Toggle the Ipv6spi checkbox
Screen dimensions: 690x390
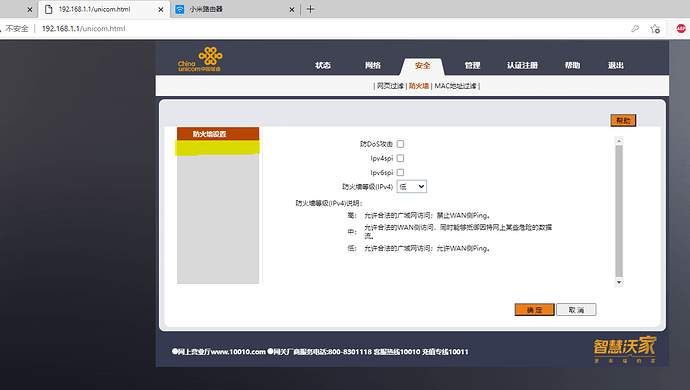coord(400,172)
